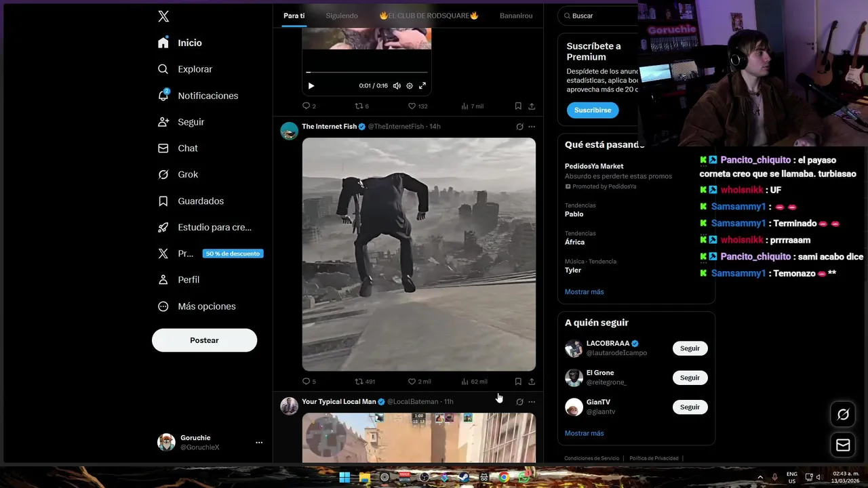This screenshot has width=868, height=488.
Task: Switch to the Para ti tab
Action: pyautogui.click(x=294, y=16)
